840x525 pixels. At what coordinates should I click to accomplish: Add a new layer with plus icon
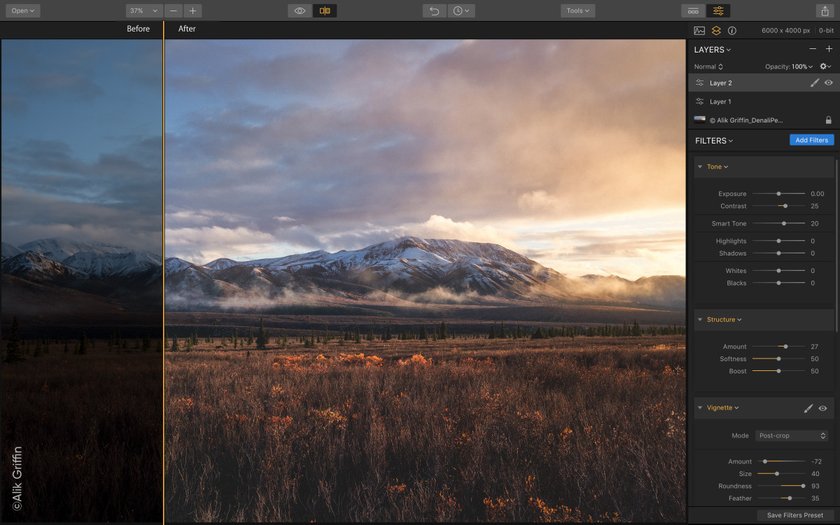pyautogui.click(x=829, y=49)
